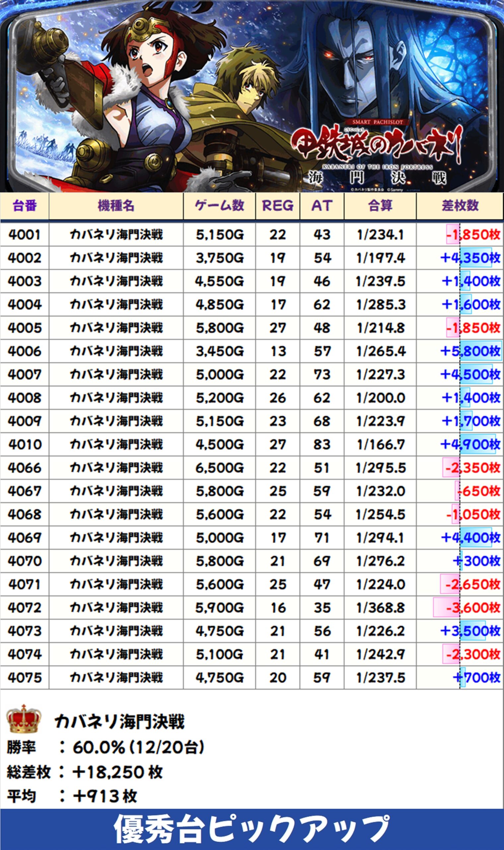Click the 機種名 column header
The height and width of the screenshot is (850, 504).
click(116, 206)
